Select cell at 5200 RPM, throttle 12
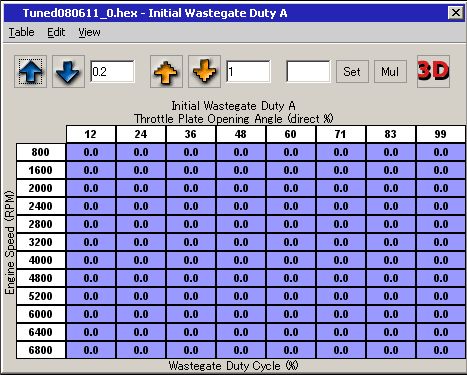Viewport: 467px width, 375px height. tap(91, 296)
